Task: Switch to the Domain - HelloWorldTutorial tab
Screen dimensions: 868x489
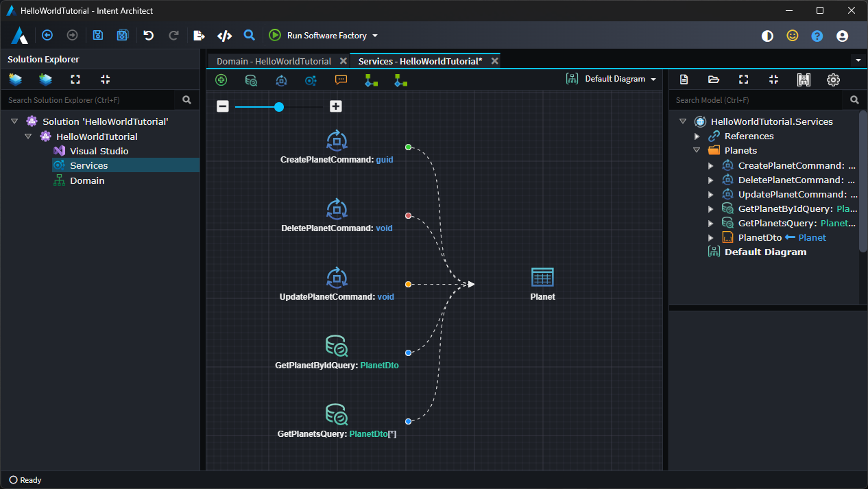Action: (274, 61)
